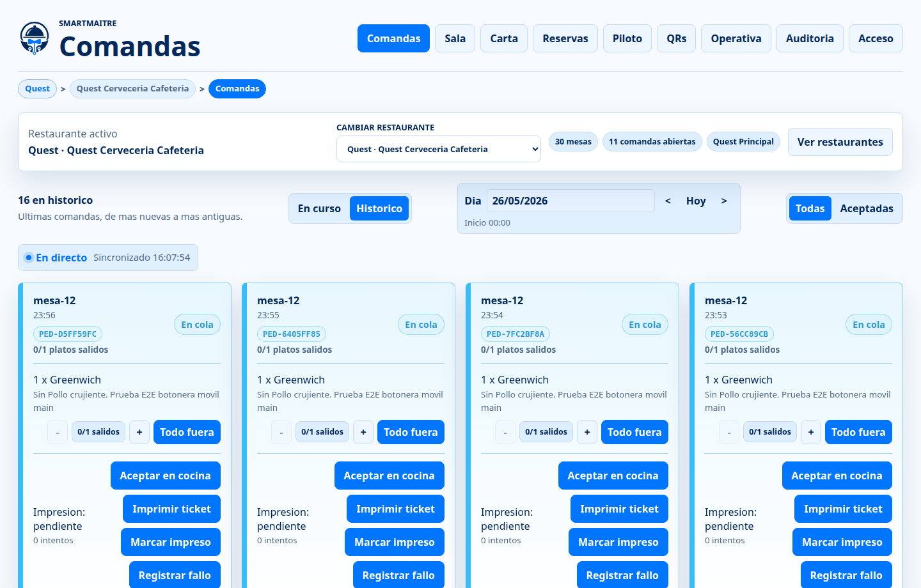
Task: Decrease salidos on PED-D5FF59FC card
Action: 58,432
